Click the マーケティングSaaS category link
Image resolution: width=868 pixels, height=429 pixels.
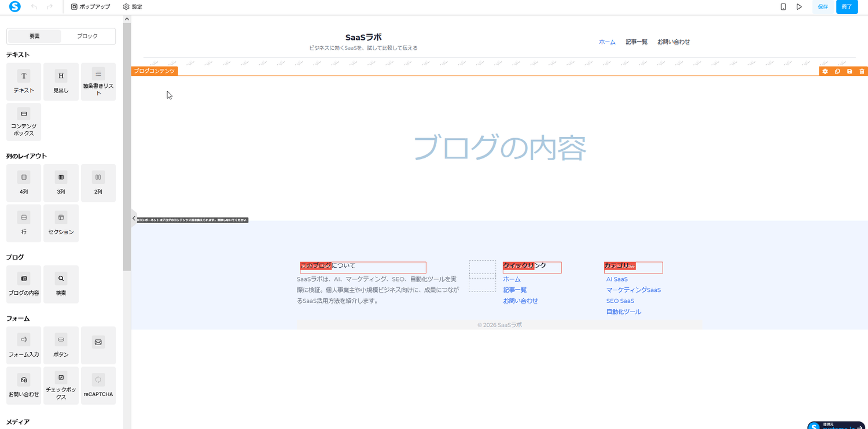coord(634,290)
